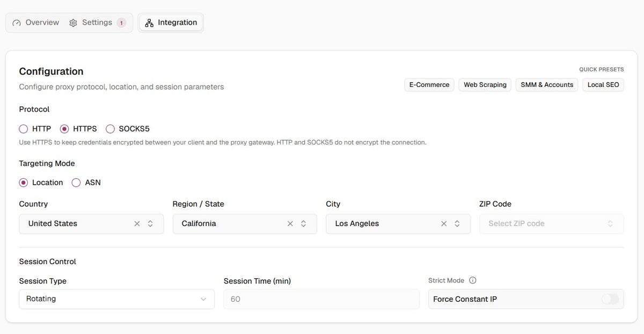Image resolution: width=644 pixels, height=334 pixels.
Task: Click the Session Time input field
Action: (321, 299)
